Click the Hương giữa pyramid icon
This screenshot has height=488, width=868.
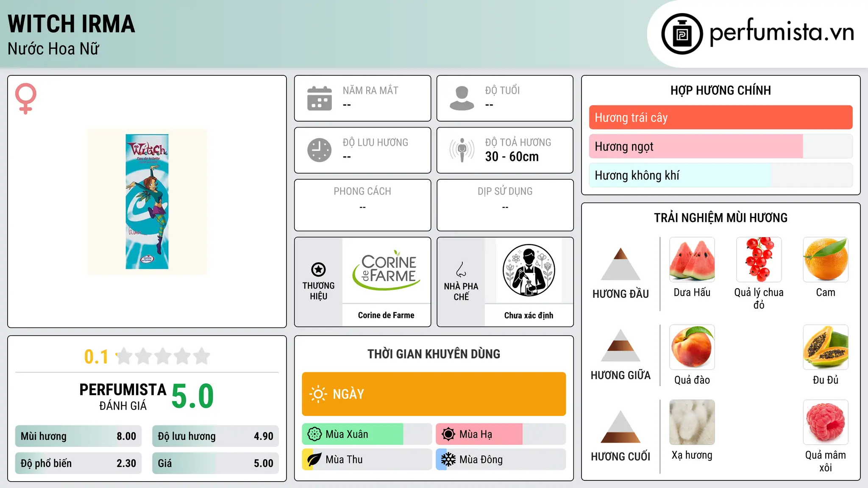click(620, 345)
